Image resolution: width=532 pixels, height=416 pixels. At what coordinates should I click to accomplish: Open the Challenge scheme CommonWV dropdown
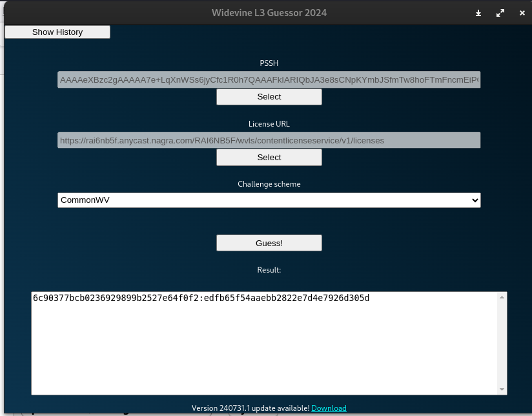[269, 200]
